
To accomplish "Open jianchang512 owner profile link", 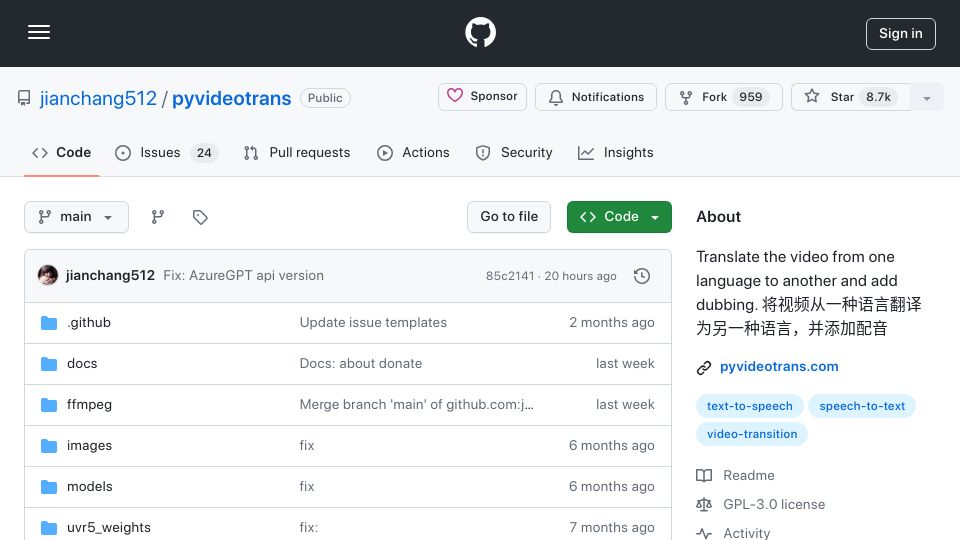I will (x=98, y=98).
